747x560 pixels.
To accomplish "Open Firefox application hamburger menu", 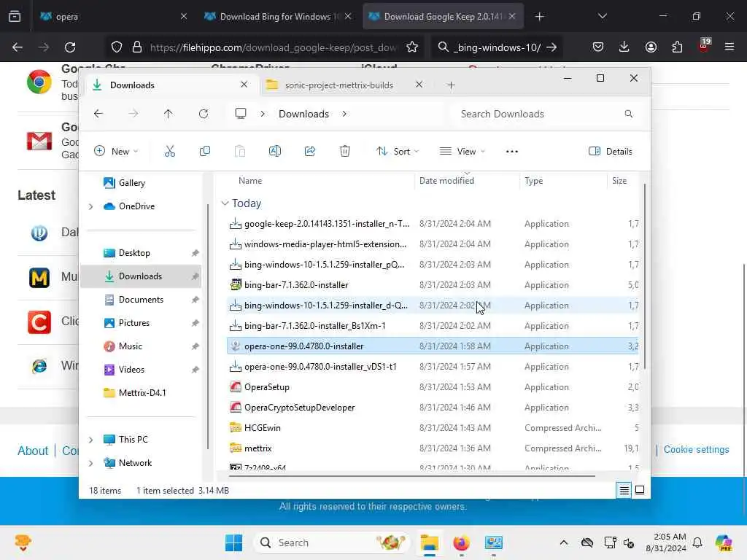I will click(x=729, y=47).
